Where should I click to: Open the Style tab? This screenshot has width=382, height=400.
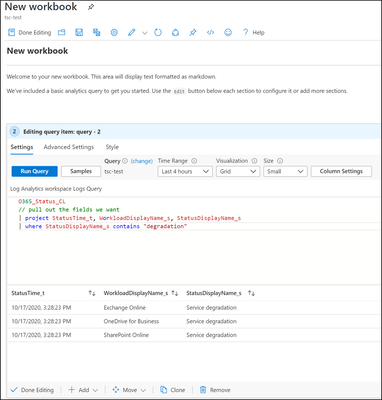tap(112, 147)
